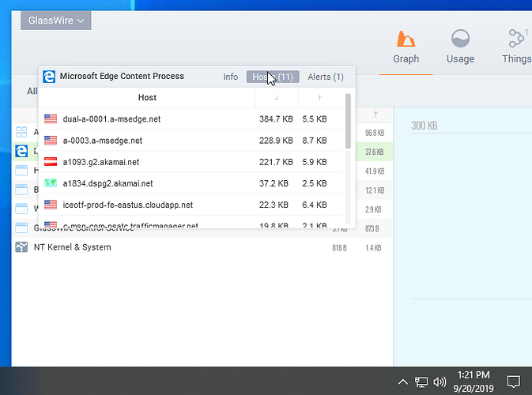Select NT Kernel & System app row

pos(71,247)
